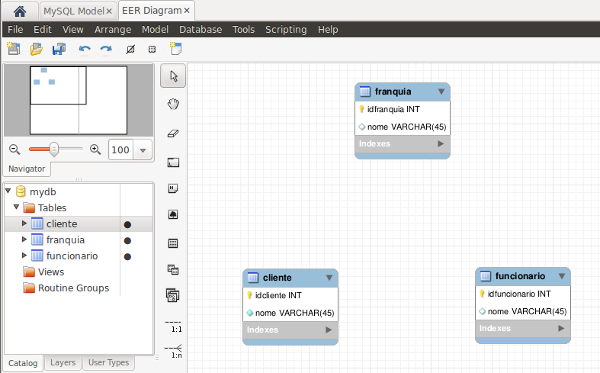
Task: Select the Catalog tab
Action: (23, 363)
